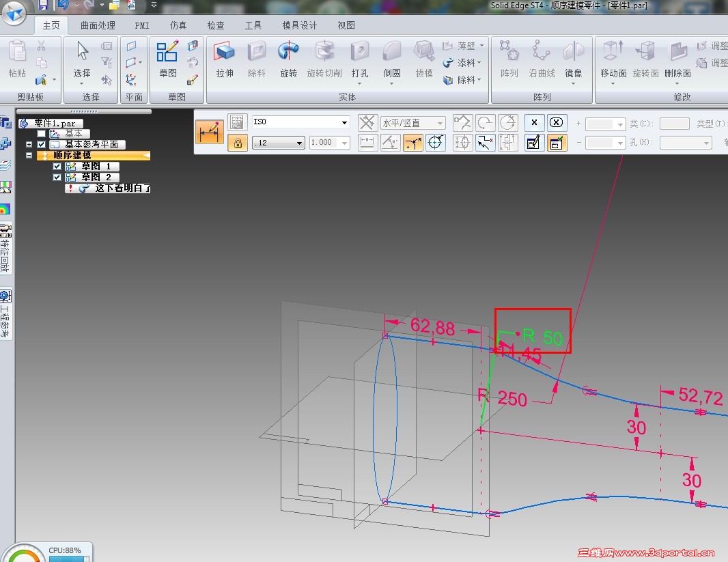The image size is (728, 562).
Task: Open dimension properties pencil-window icon
Action: click(534, 143)
